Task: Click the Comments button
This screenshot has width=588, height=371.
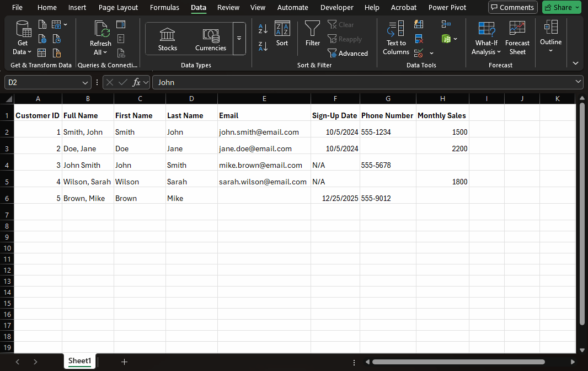Action: tap(512, 8)
